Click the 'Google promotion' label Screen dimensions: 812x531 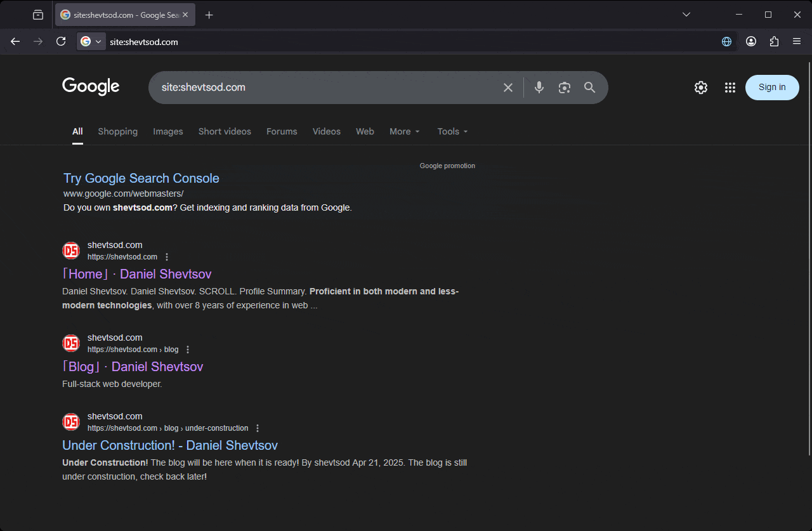click(x=447, y=166)
